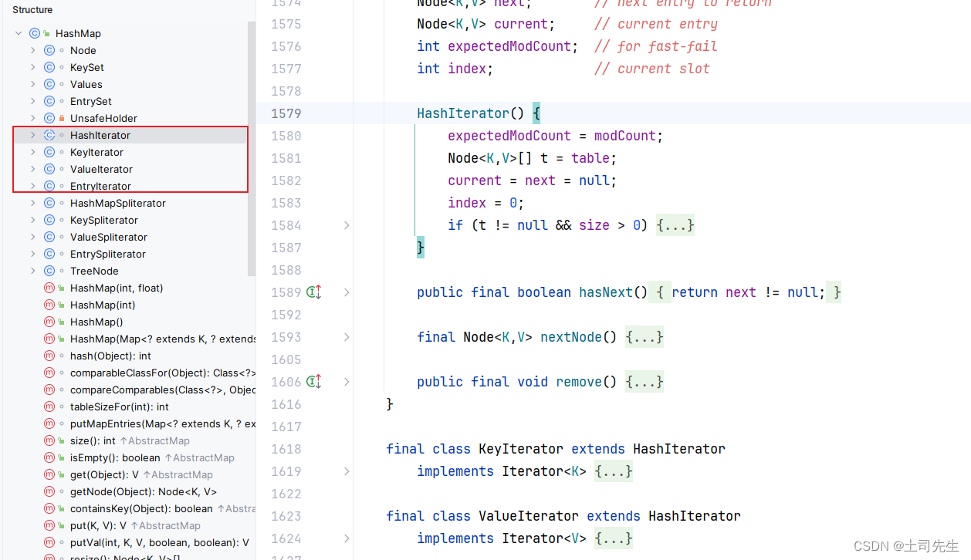Click the class icon next to EntrySet
The height and width of the screenshot is (560, 971).
(x=48, y=101)
